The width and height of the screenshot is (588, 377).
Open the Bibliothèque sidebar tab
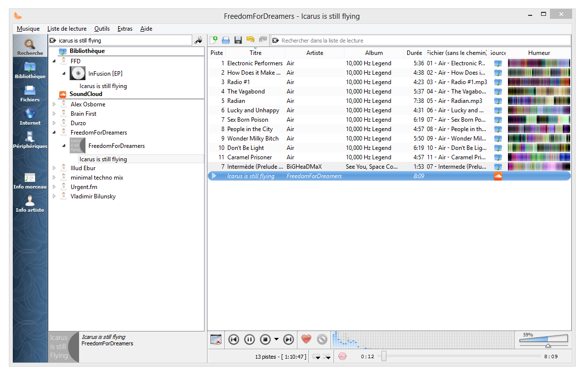tap(30, 69)
